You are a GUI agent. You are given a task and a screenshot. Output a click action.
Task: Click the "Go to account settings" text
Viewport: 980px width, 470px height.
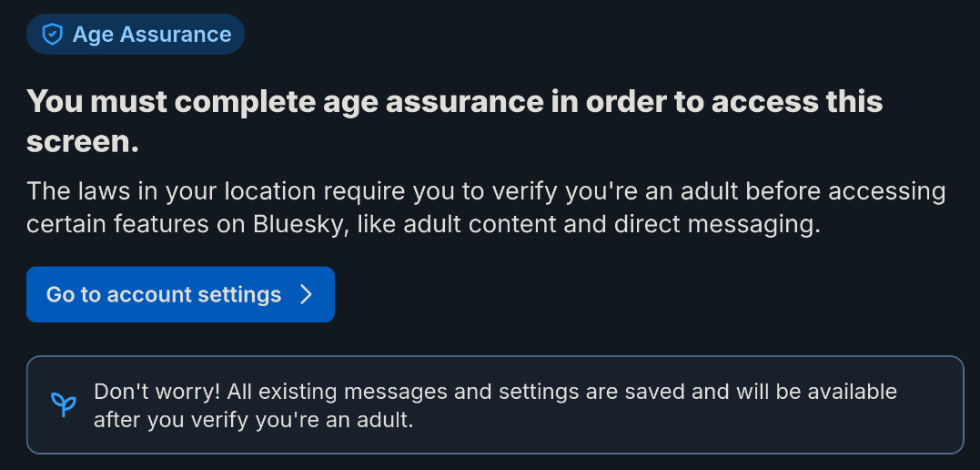click(x=164, y=294)
